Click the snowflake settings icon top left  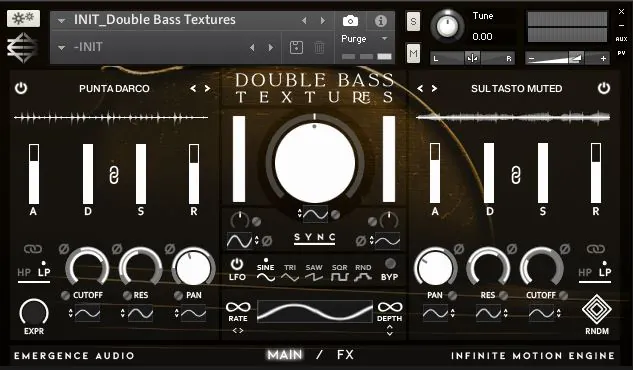23,18
